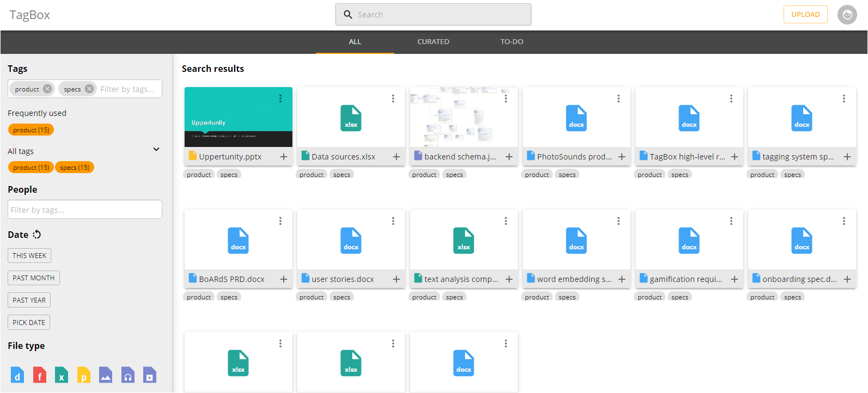Screen dimensions: 868x393
Task: Click the People filter input field
Action: pyautogui.click(x=85, y=210)
